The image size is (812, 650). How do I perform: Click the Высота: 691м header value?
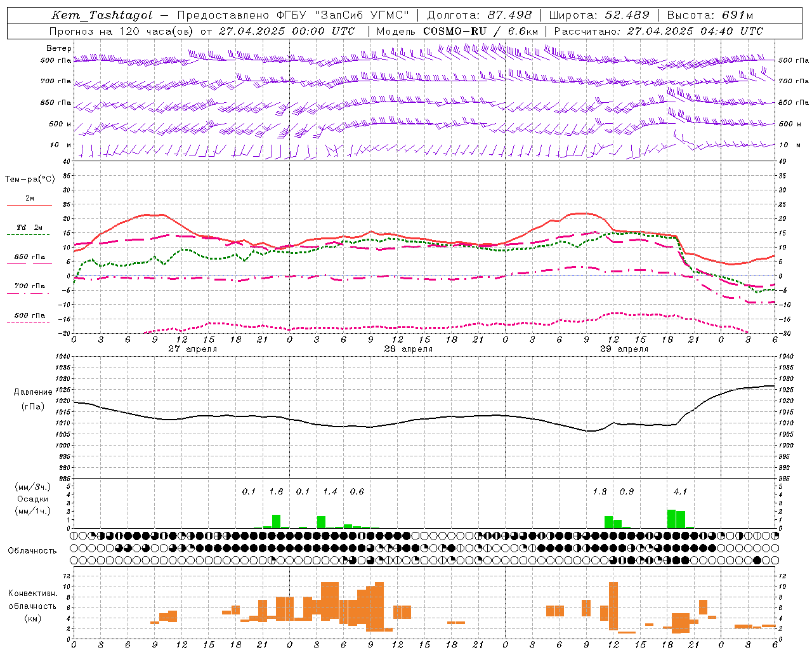[710, 15]
